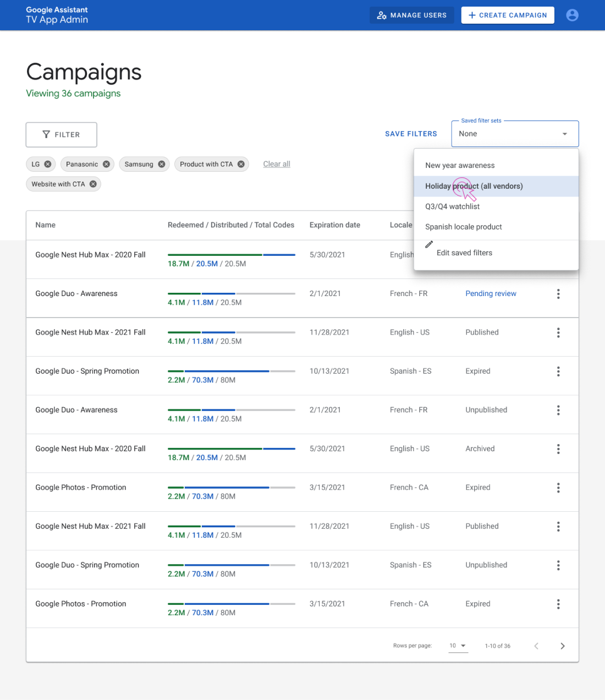Viewport: 605px width, 700px height.
Task: Remove the Panasonic filter chip
Action: [106, 164]
